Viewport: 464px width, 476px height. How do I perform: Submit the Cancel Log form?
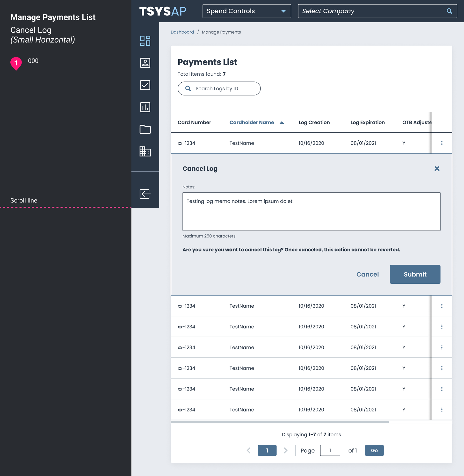(415, 274)
